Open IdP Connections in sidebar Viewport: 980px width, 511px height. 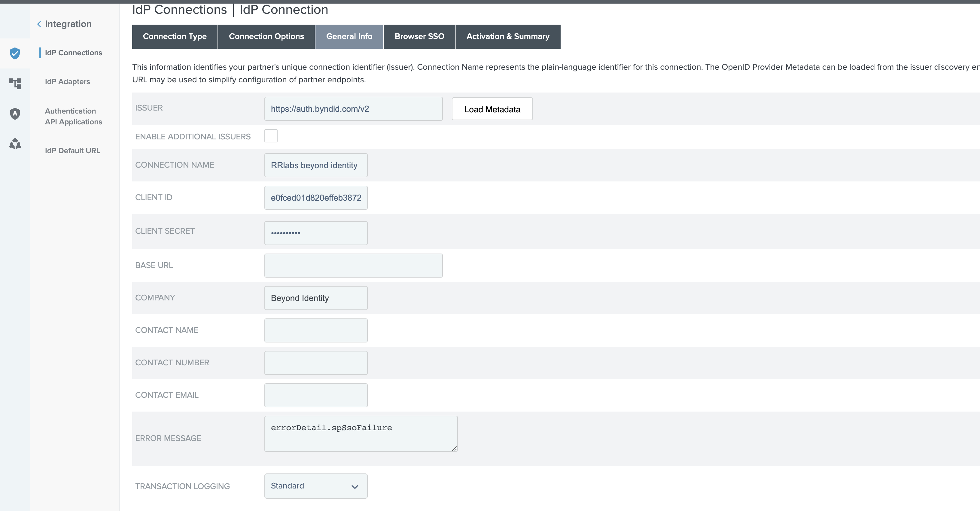click(73, 53)
